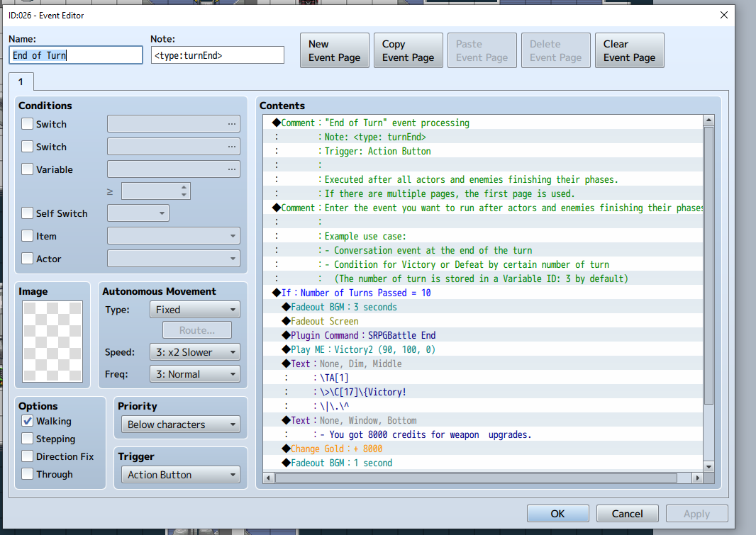Enable the Actor condition checkbox

click(x=28, y=259)
